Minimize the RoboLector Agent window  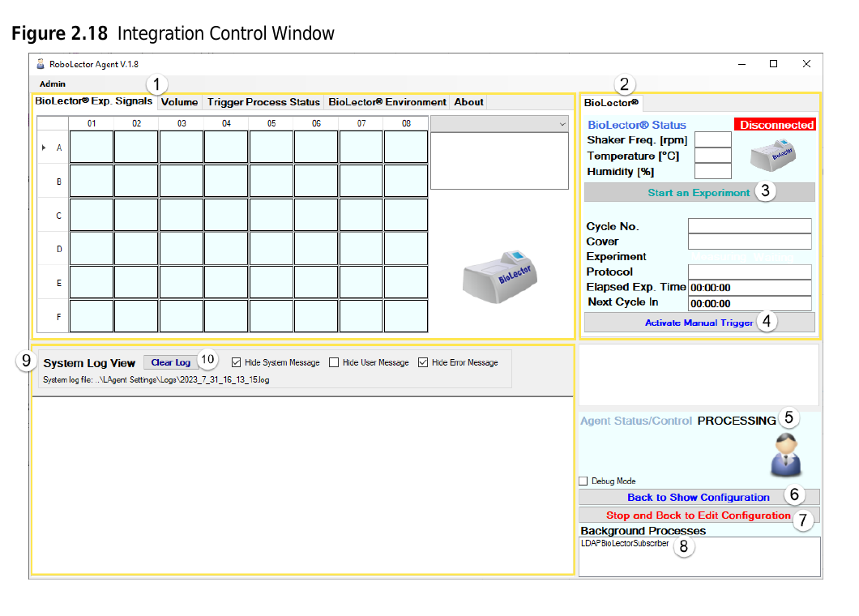pos(741,64)
